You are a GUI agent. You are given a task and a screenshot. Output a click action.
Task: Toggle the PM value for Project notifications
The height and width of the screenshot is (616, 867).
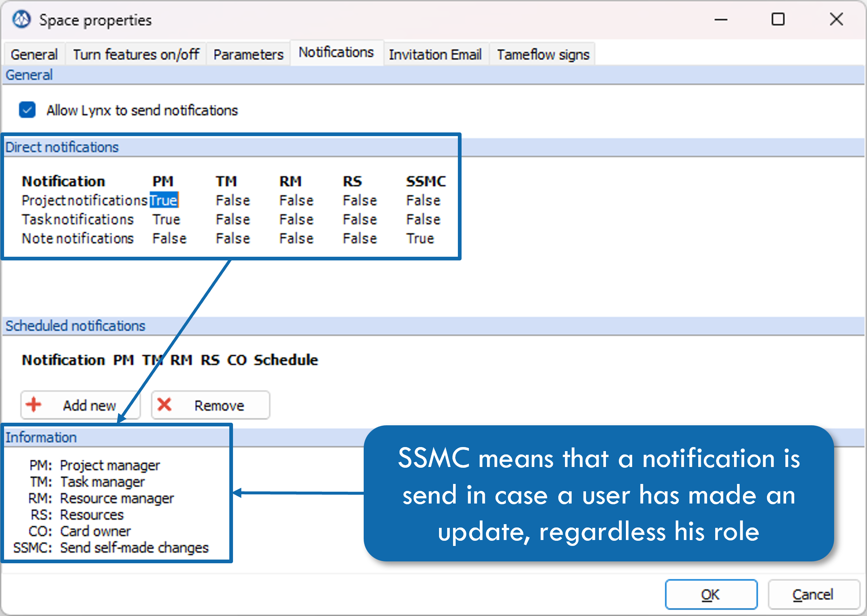[x=164, y=200]
